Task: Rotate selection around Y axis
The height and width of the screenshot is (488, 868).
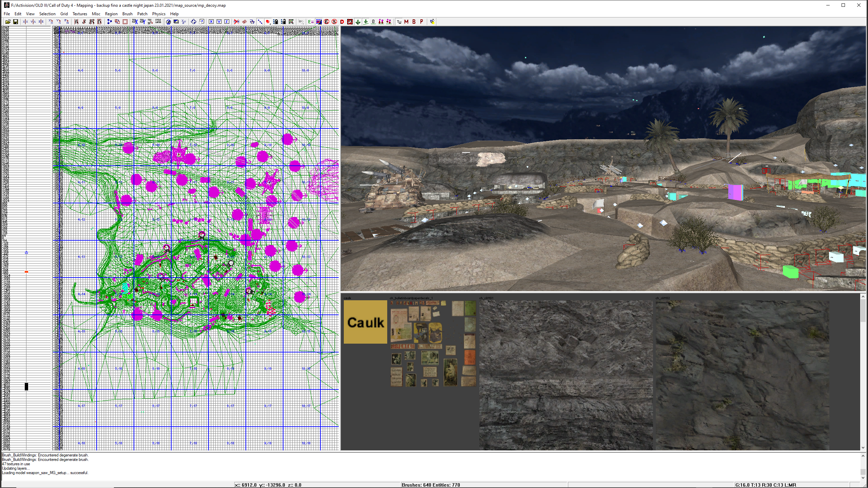Action: [x=59, y=22]
